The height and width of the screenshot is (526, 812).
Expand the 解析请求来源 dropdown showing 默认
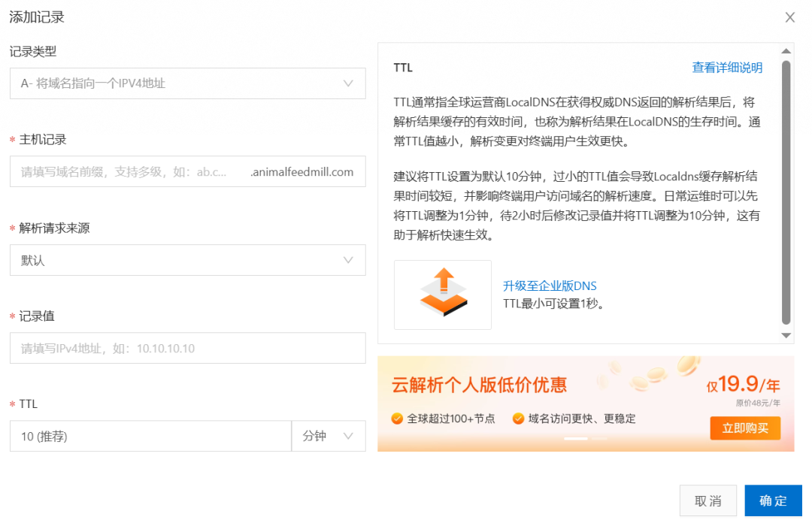[187, 260]
